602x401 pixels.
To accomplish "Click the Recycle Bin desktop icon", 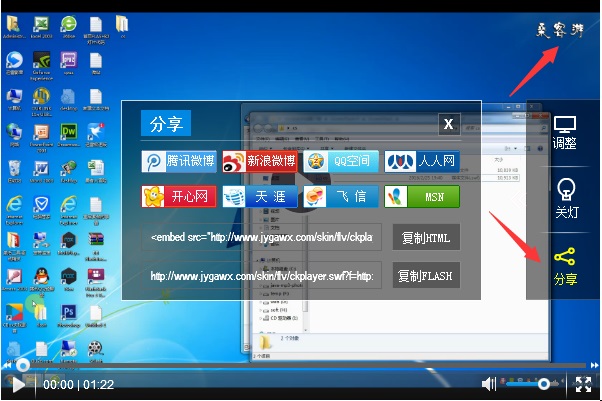I will tap(15, 171).
